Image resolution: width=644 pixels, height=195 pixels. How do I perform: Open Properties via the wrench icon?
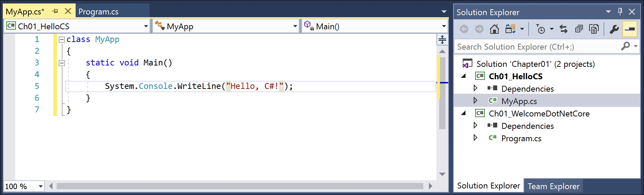[x=614, y=29]
